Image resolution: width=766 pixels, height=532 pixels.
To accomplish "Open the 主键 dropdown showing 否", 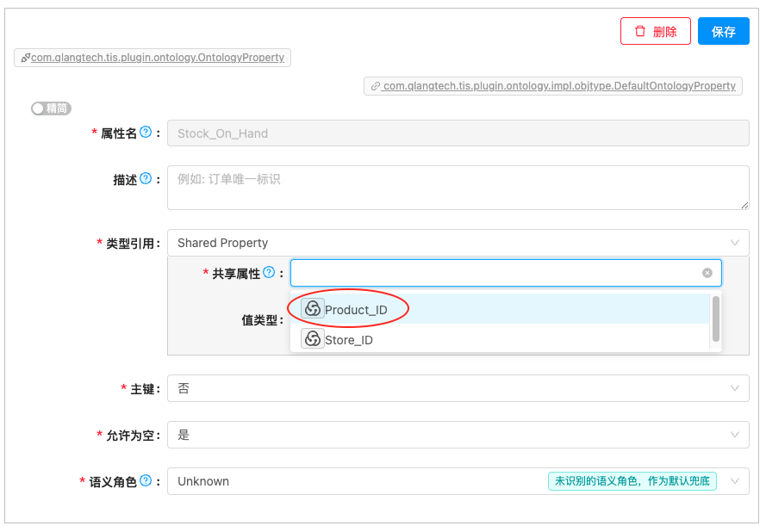I will tap(458, 388).
